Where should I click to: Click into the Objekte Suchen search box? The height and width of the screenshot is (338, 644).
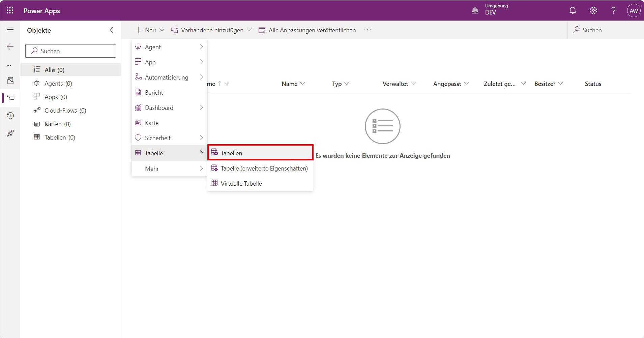coord(70,51)
